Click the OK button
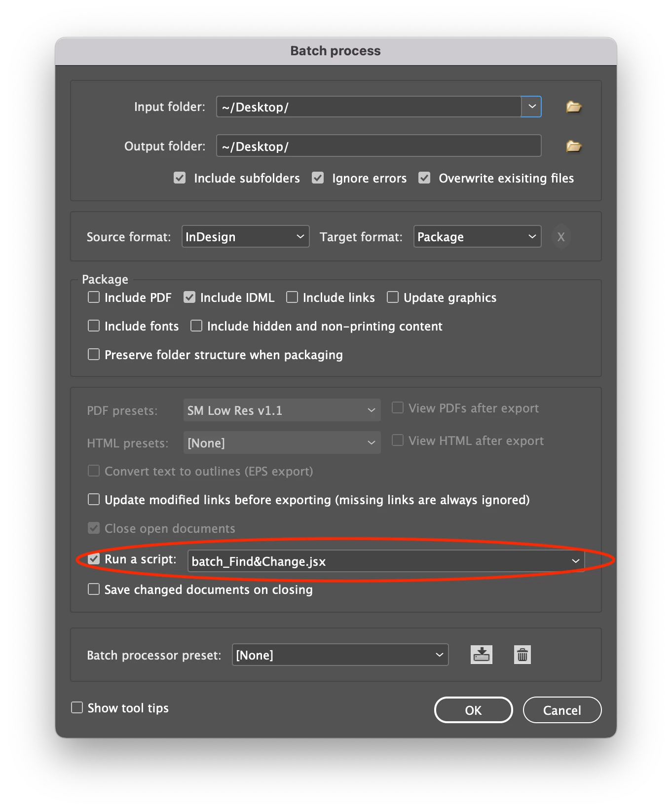 click(473, 710)
